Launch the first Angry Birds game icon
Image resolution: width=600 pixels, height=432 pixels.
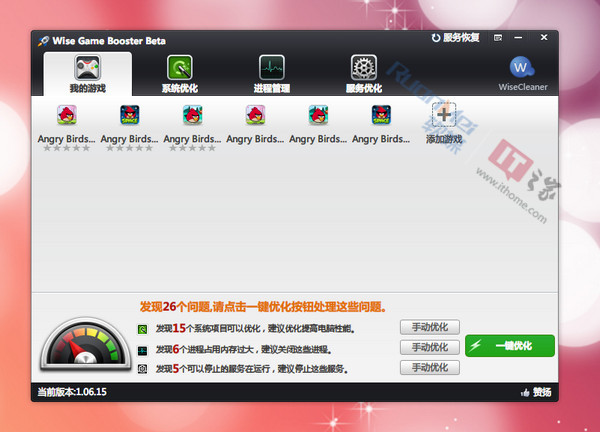click(67, 115)
